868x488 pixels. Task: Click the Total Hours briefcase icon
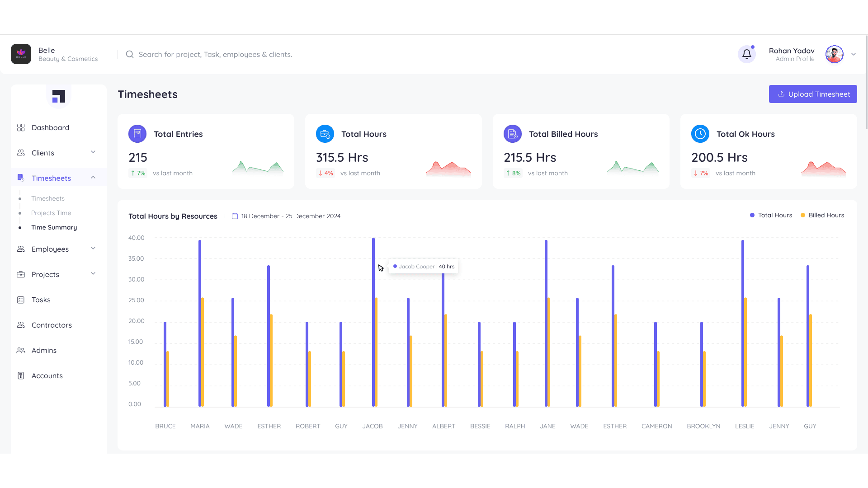(x=325, y=134)
